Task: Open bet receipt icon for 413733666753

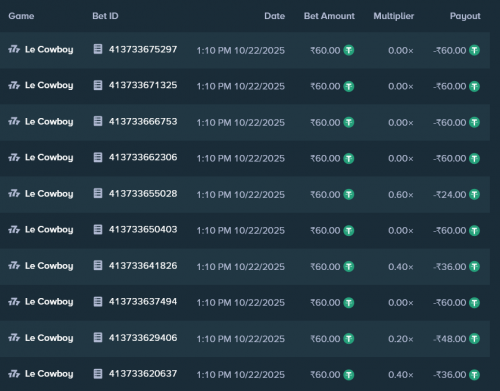Action: point(98,121)
